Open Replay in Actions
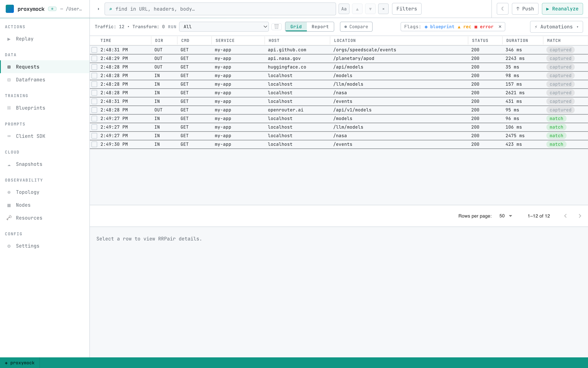588x368 pixels. 45,39
